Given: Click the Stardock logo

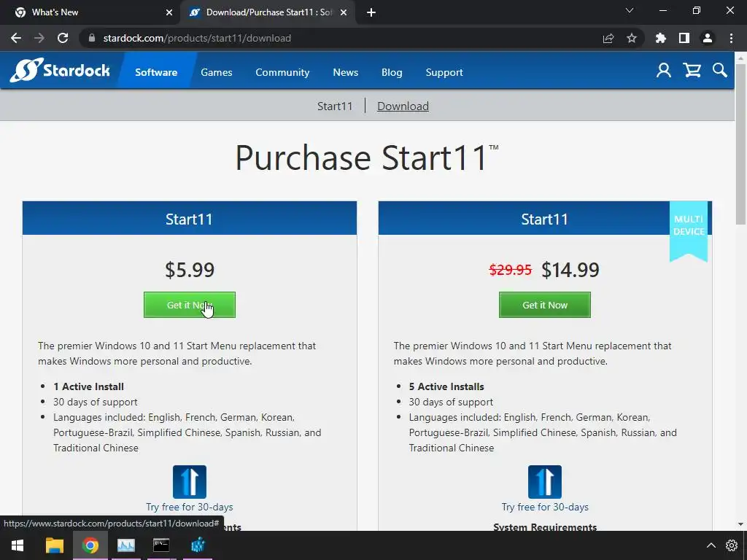Looking at the screenshot, I should click(60, 70).
